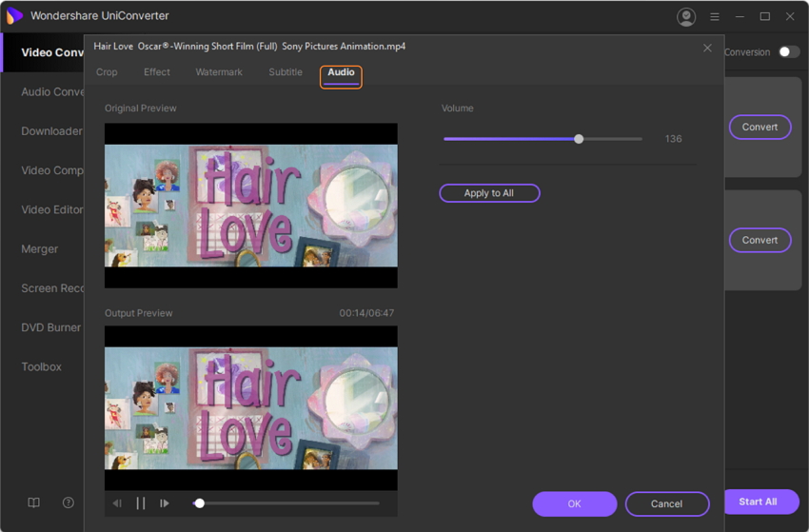Open DVD Burner in the sidebar
Image resolution: width=809 pixels, height=532 pixels.
[51, 327]
